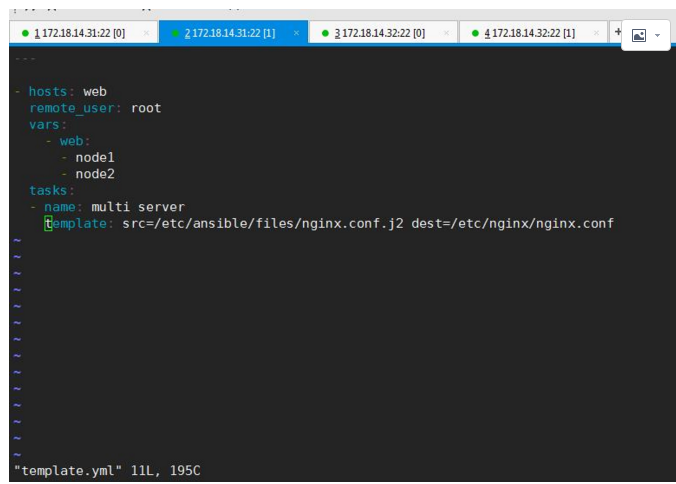Click the src=/etc/ansible/files/nginx.conf.j2 path

(263, 223)
